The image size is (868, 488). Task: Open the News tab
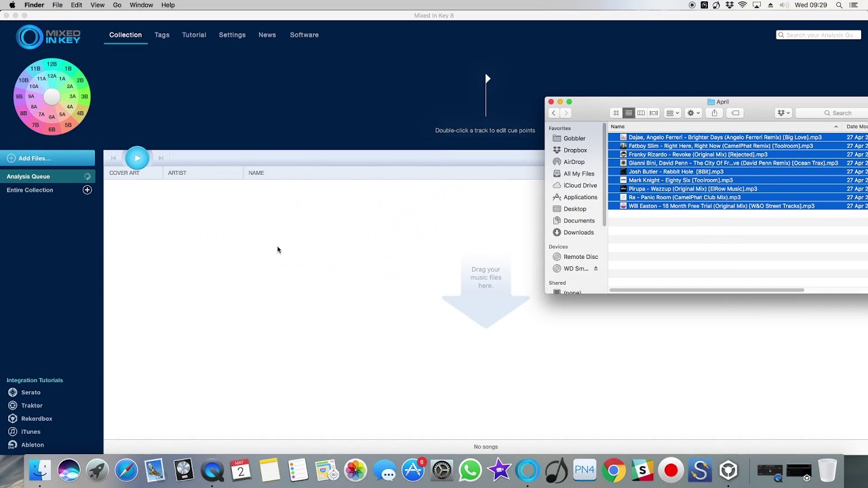[267, 35]
